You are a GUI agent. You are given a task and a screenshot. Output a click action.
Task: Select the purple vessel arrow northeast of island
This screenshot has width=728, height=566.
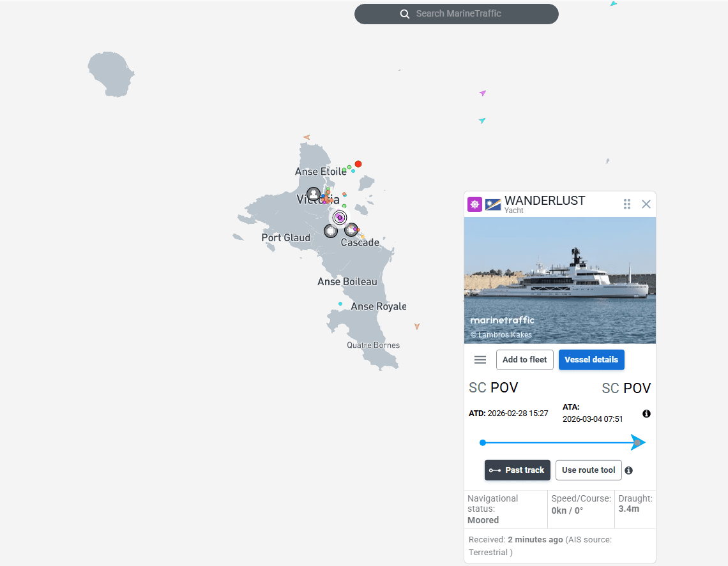(x=483, y=93)
